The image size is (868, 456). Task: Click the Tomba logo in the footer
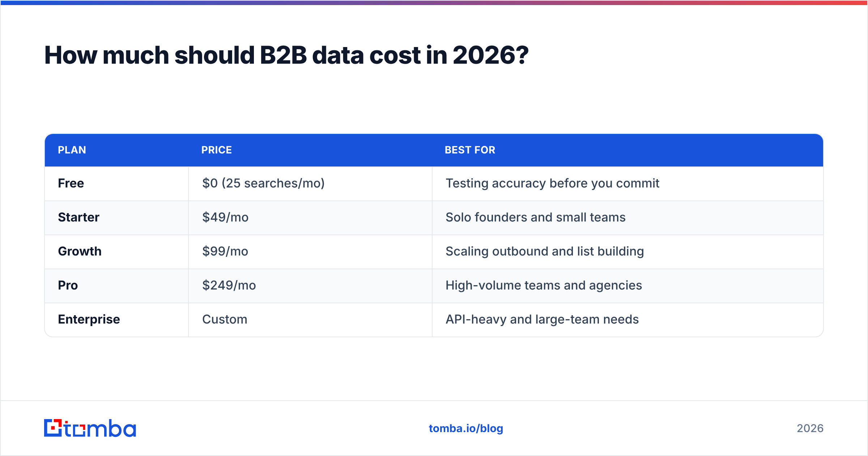point(90,428)
